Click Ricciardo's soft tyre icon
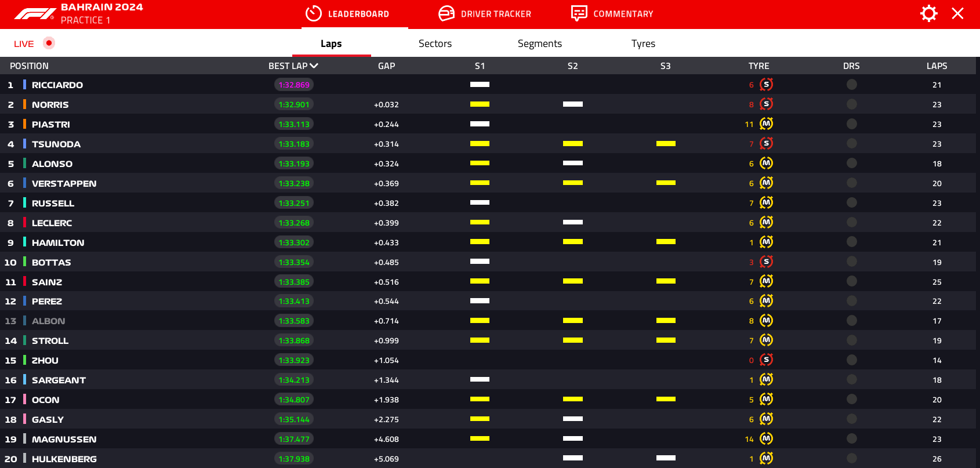980x468 pixels. coord(766,85)
